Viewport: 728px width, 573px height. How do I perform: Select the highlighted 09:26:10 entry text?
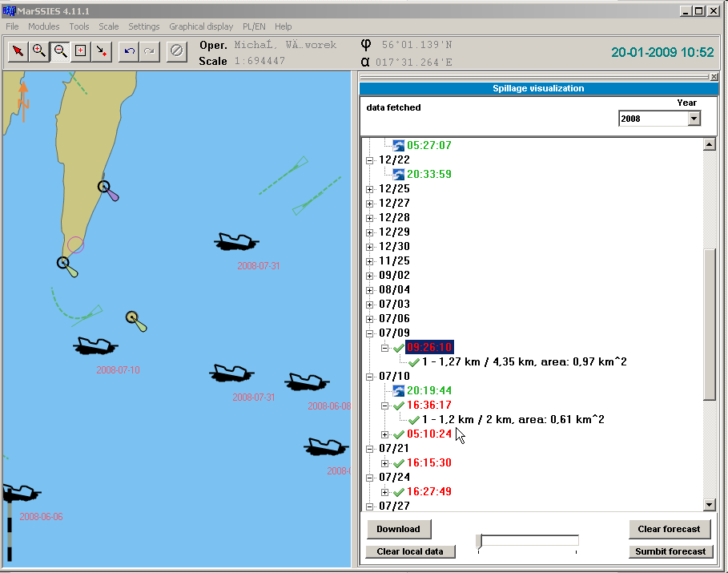[429, 348]
